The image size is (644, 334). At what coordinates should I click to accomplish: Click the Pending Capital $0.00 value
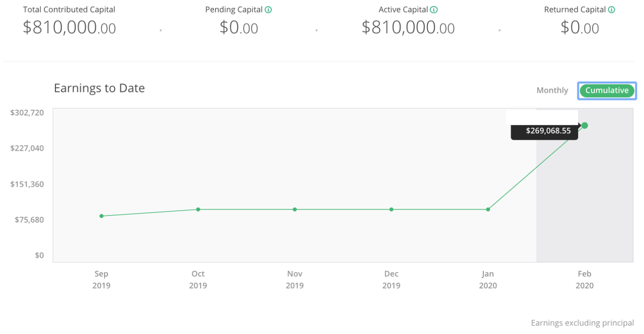coord(238,27)
